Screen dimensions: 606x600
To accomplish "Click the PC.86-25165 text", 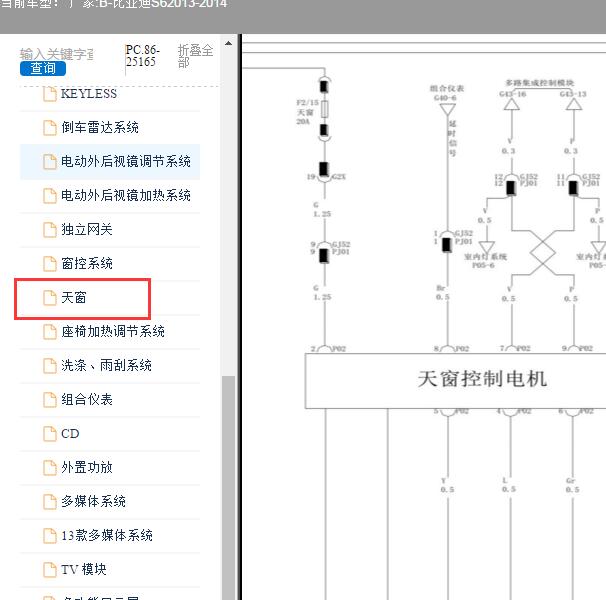I will coord(142,56).
